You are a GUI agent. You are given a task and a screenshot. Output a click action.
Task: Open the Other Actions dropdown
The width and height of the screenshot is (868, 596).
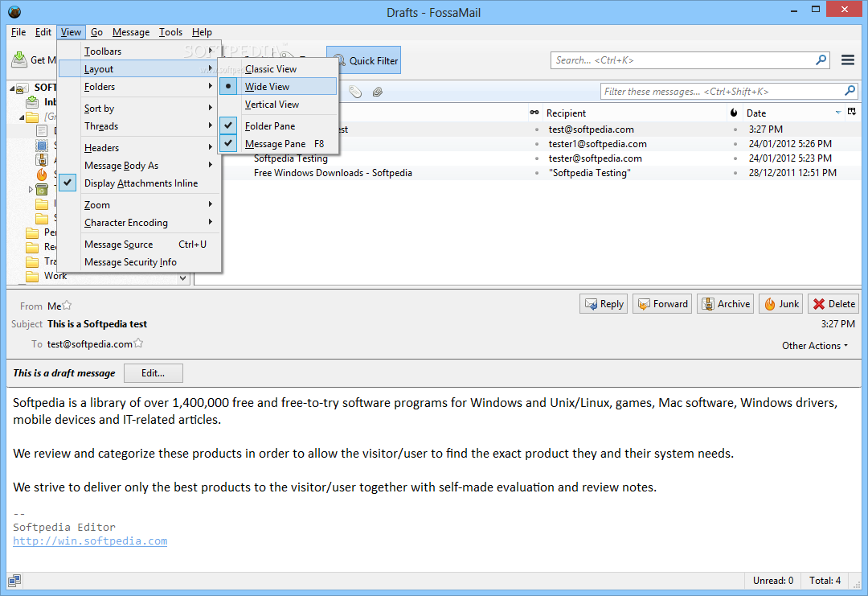[x=814, y=345]
